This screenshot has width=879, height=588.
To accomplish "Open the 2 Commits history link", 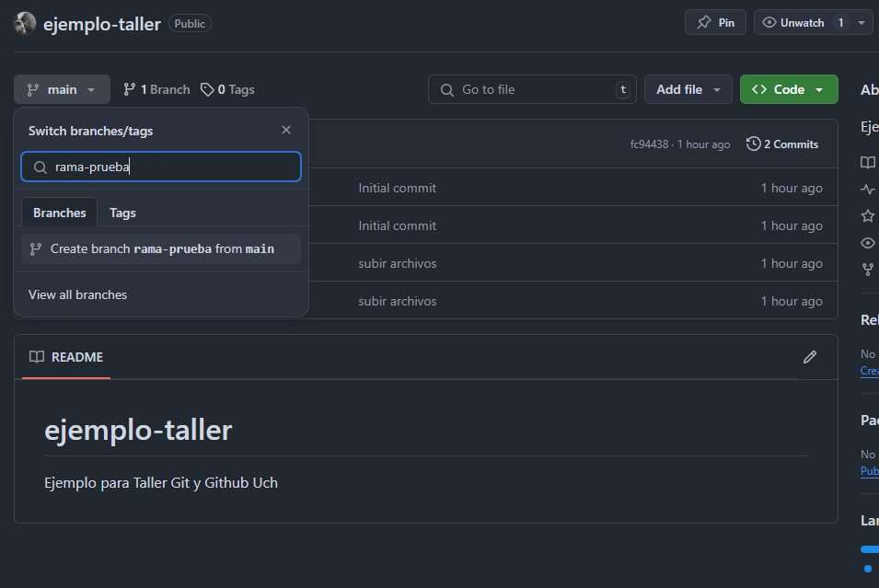I will [x=782, y=144].
